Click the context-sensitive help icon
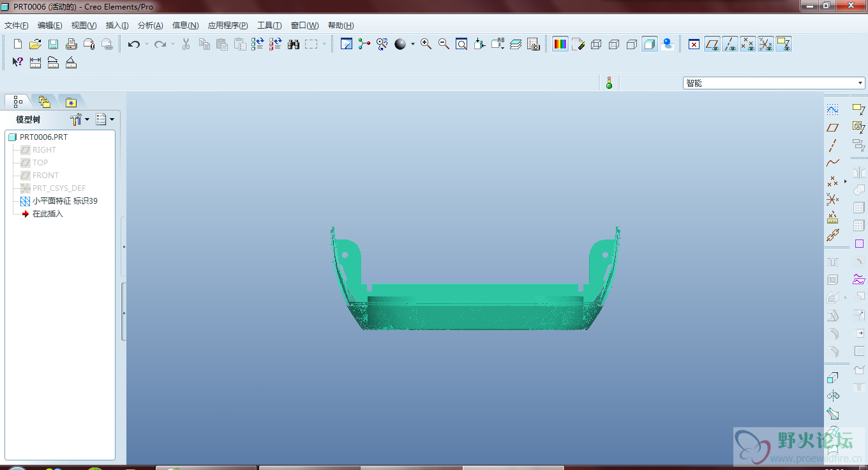The height and width of the screenshot is (470, 868). pos(17,62)
